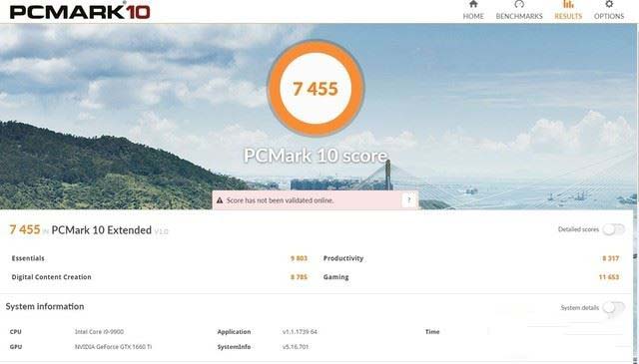Toggle the System details switch
This screenshot has height=364, width=639.
(614, 307)
